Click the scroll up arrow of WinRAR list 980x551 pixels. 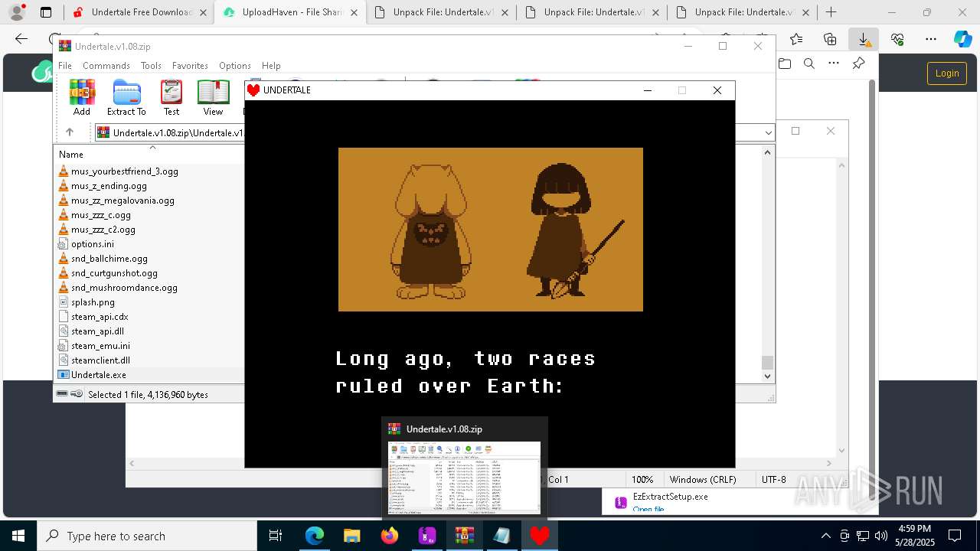point(768,152)
